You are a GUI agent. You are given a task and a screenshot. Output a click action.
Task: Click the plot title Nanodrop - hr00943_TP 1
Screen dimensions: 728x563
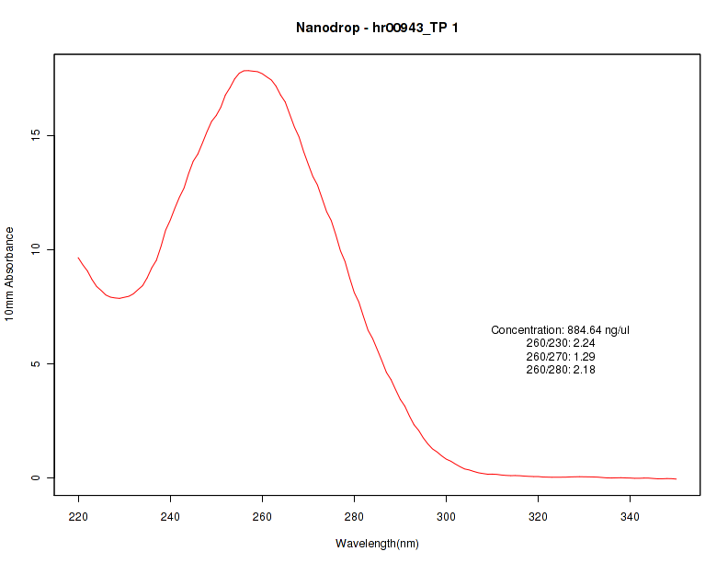click(377, 28)
